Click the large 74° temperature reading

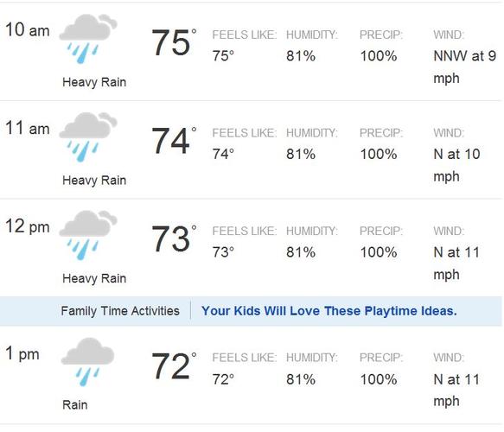click(x=174, y=141)
